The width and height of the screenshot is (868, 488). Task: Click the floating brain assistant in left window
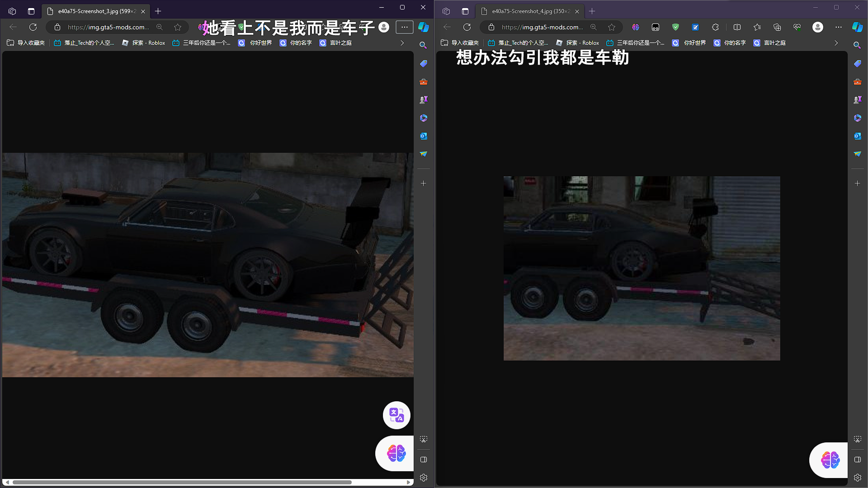[x=395, y=453]
